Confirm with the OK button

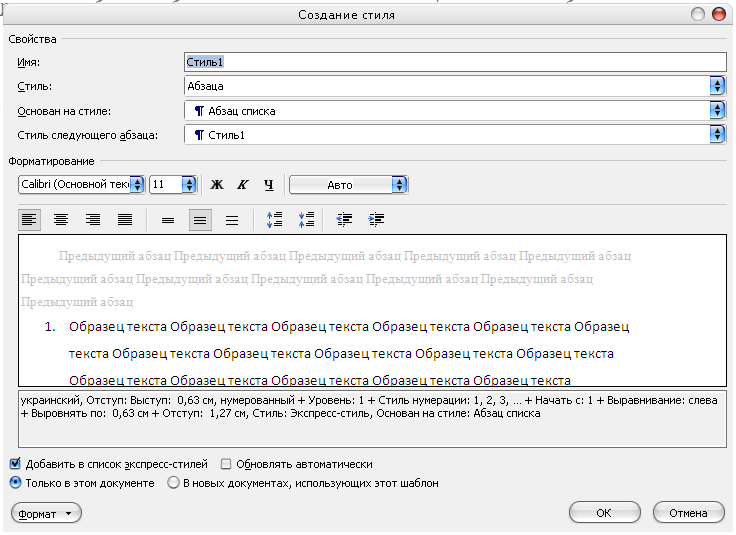(x=604, y=513)
